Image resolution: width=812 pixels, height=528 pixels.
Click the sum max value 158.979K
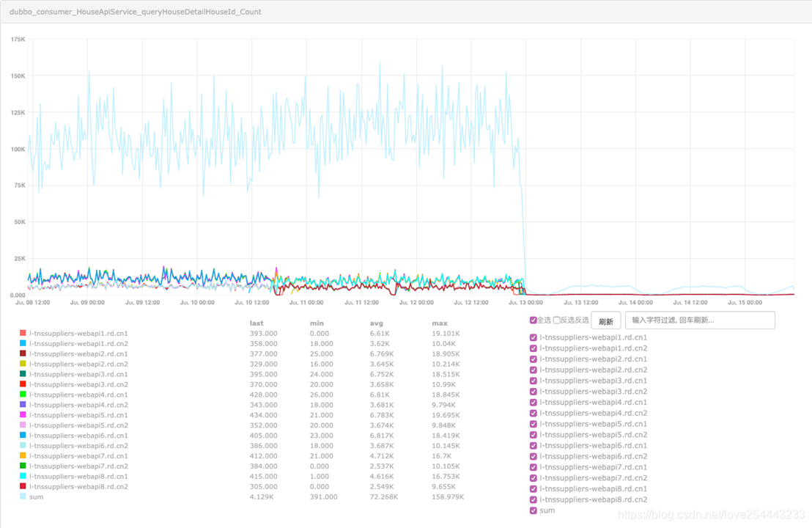pos(448,497)
